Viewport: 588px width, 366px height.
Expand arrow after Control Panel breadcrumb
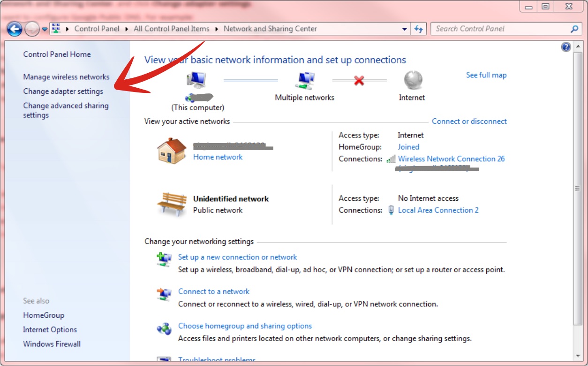[x=127, y=29]
